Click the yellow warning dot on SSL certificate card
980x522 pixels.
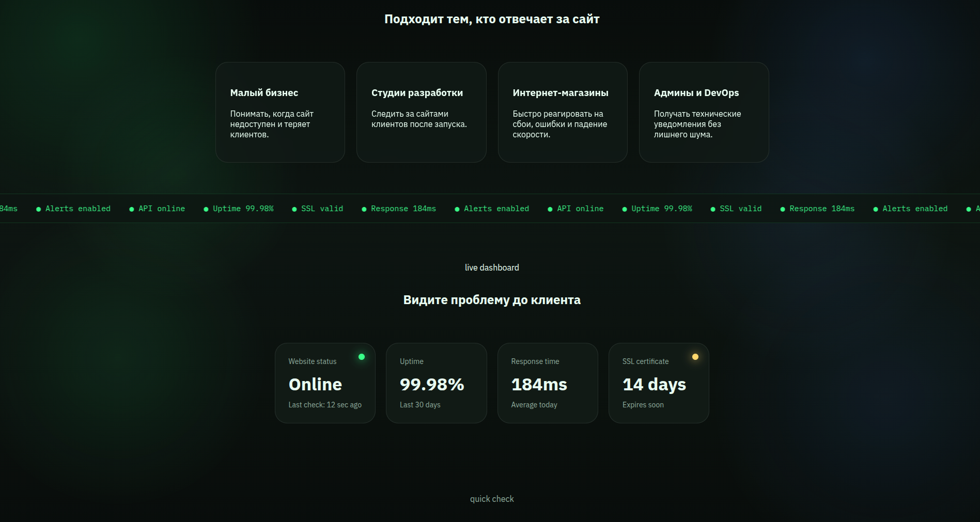695,357
